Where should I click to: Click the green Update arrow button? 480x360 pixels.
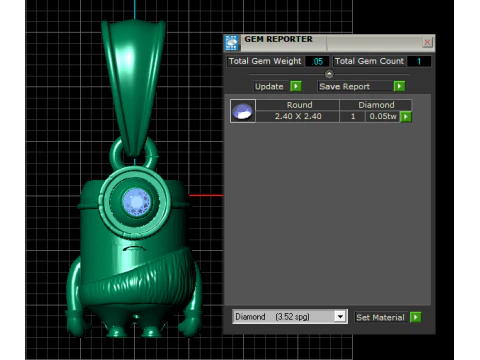[x=296, y=86]
